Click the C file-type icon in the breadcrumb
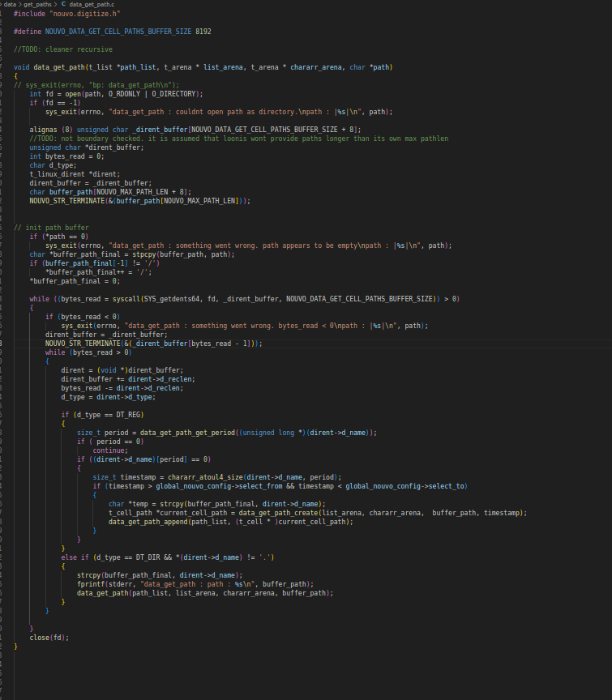 tap(63, 4)
